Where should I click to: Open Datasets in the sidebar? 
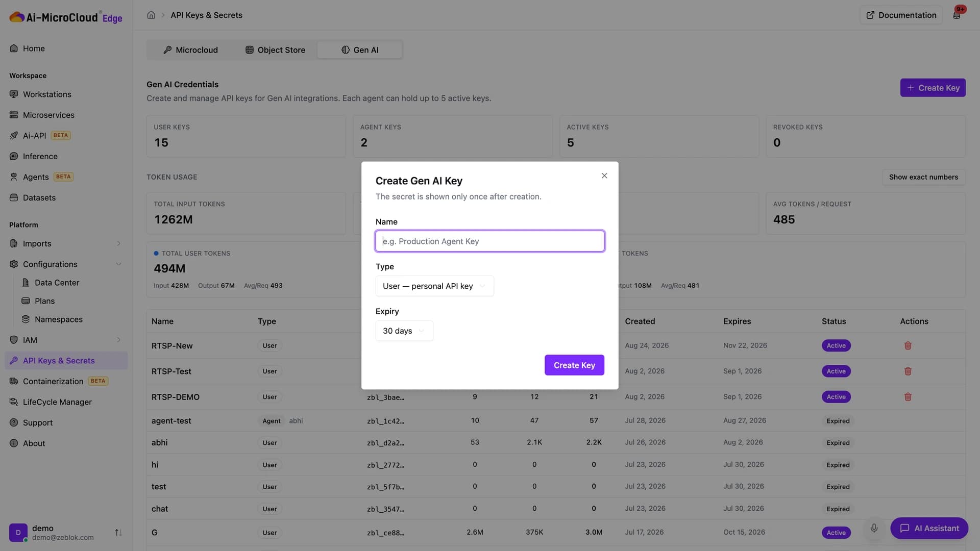point(66,198)
